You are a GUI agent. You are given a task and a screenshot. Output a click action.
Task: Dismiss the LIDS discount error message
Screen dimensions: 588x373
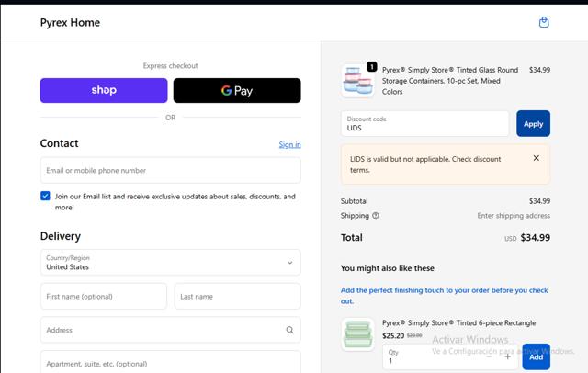(536, 158)
